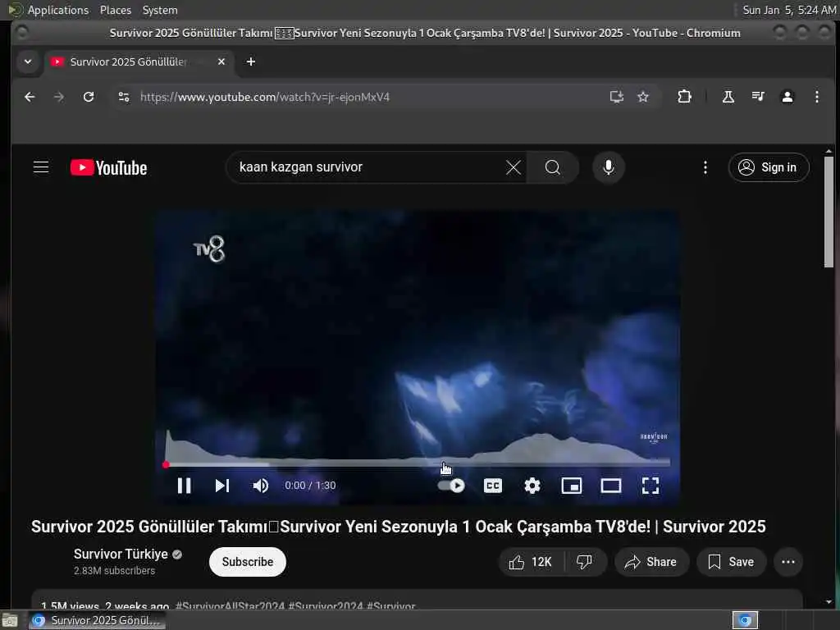The height and width of the screenshot is (630, 840).
Task: Enable miniplayer mode
Action: pyautogui.click(x=572, y=486)
